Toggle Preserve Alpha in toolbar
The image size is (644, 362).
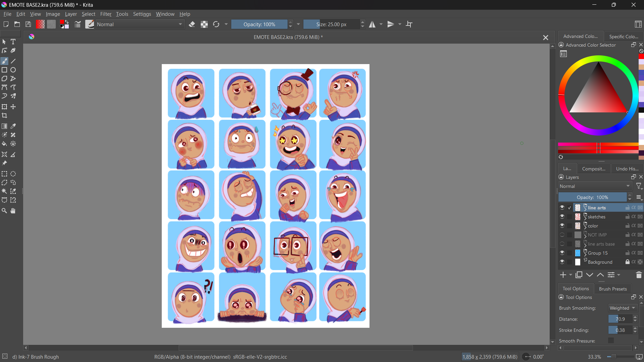204,24
